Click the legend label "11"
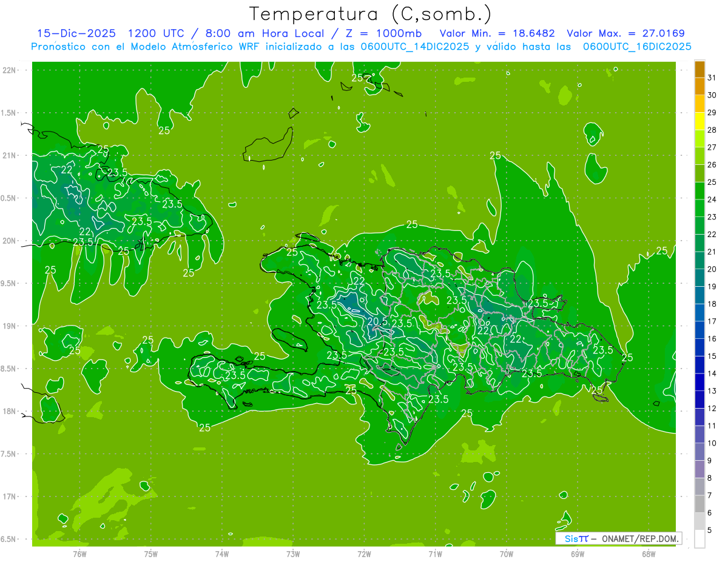 (712, 426)
